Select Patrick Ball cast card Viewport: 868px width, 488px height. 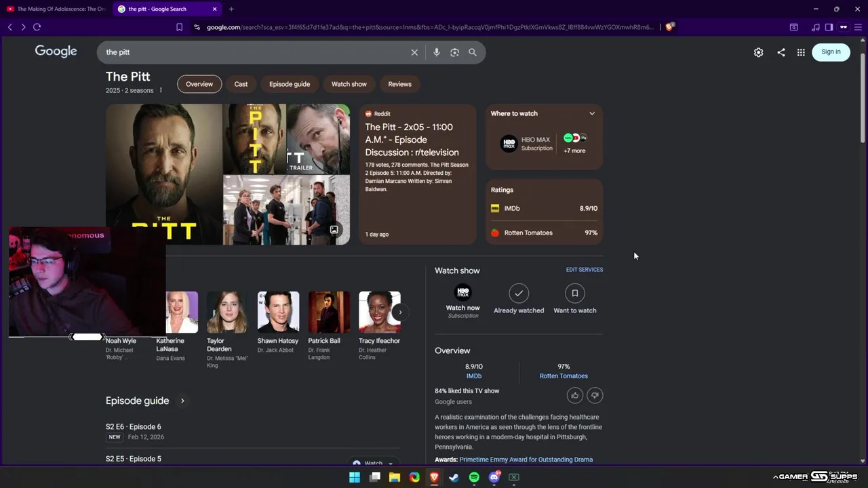(x=329, y=326)
